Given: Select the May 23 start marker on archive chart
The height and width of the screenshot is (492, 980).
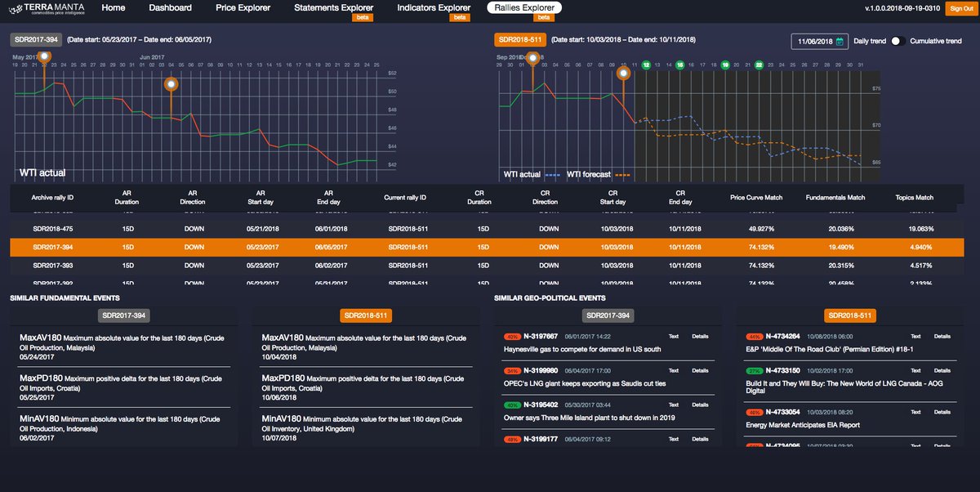Looking at the screenshot, I should tap(45, 57).
